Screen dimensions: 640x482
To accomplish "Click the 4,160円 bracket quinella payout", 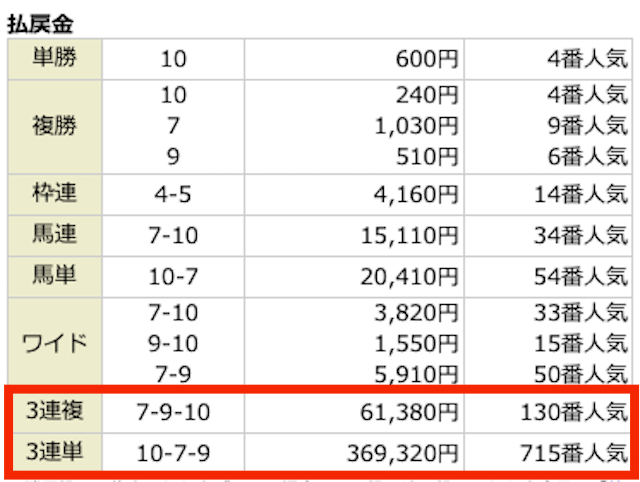I will pos(416,195).
